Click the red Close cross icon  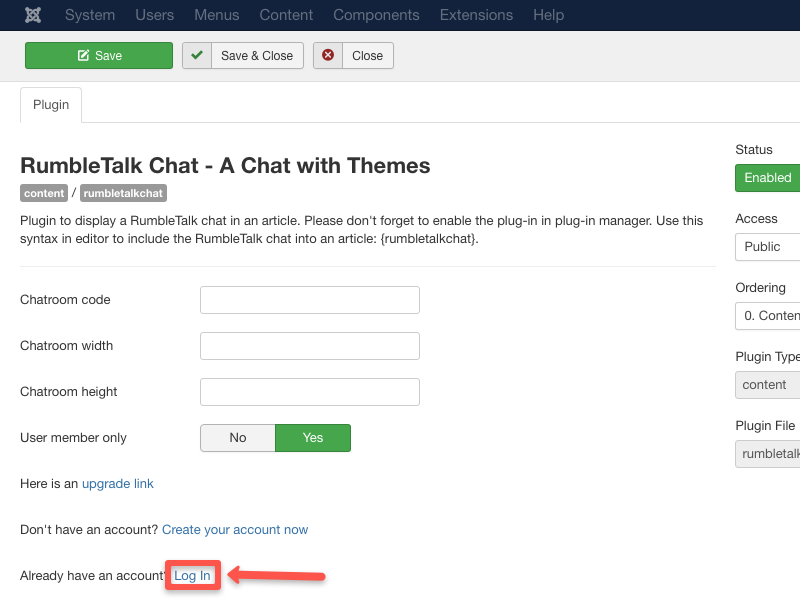point(329,55)
